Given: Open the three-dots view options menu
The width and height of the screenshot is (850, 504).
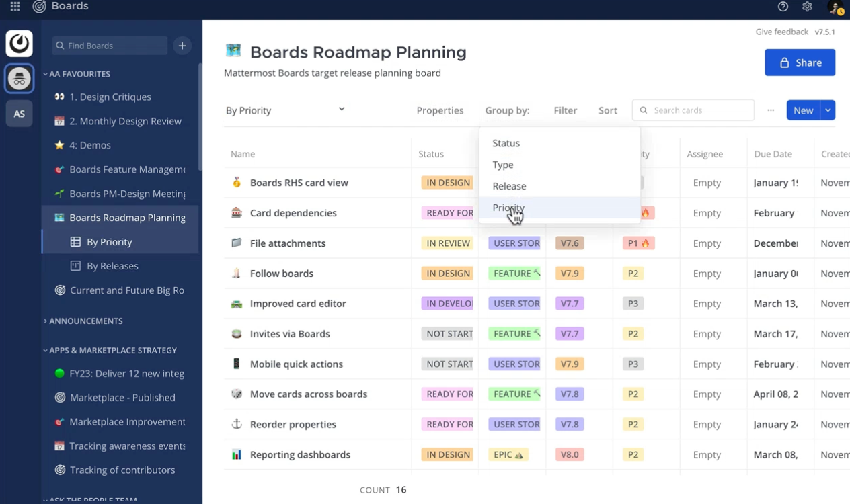Looking at the screenshot, I should coord(771,110).
